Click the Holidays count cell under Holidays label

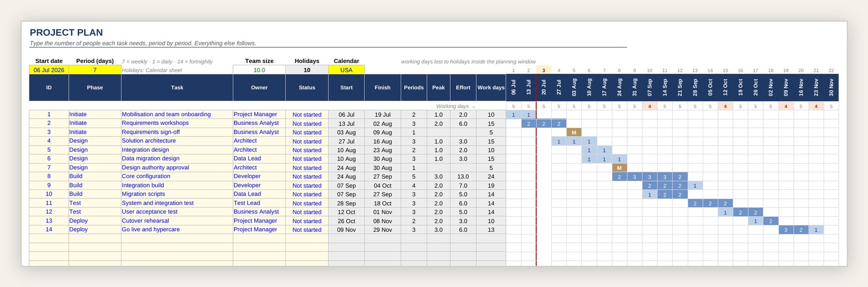coord(307,70)
